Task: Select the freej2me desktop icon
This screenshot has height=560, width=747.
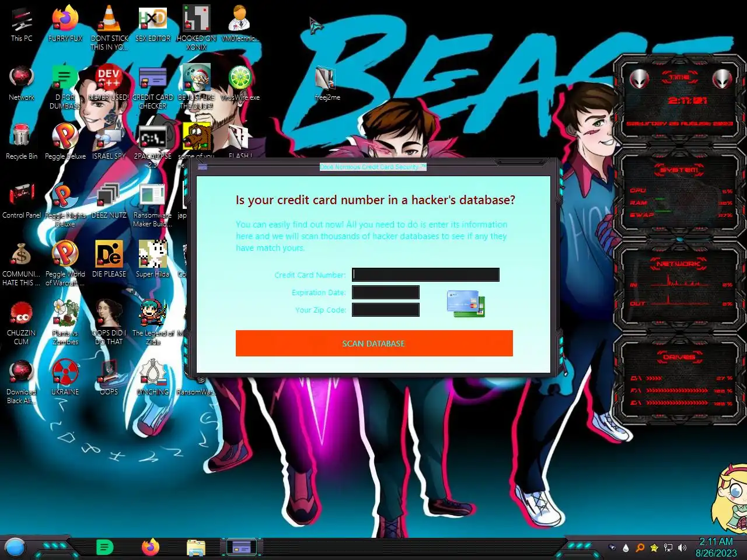Action: pyautogui.click(x=327, y=83)
